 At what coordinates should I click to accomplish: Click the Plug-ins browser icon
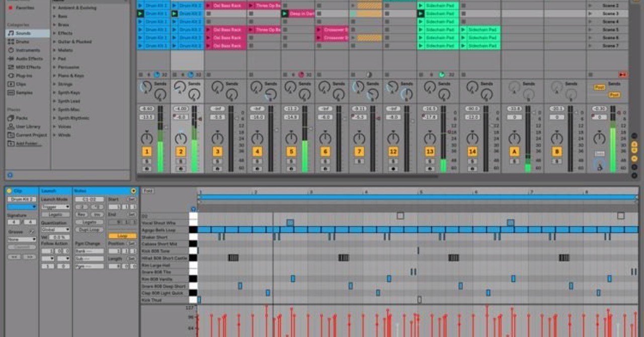(11, 75)
